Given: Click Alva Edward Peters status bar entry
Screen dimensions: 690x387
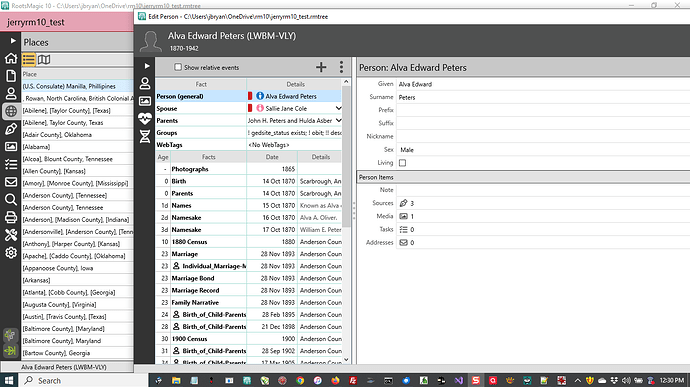Looking at the screenshot, I should coord(63,367).
